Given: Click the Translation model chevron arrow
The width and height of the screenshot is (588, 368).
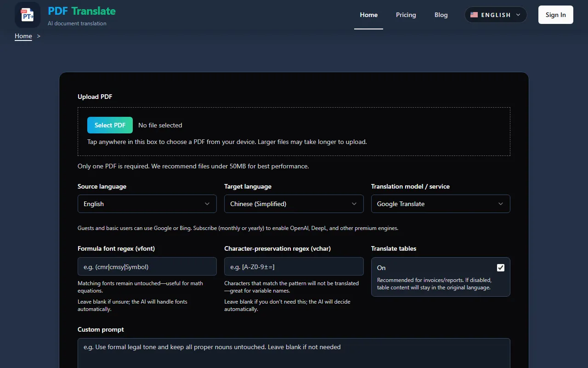Looking at the screenshot, I should pyautogui.click(x=501, y=204).
